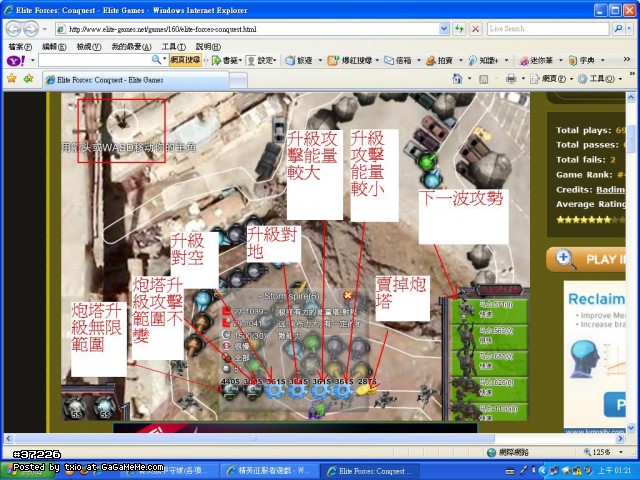
Task: Click the horizontal page scrollbar
Action: click(x=255, y=439)
